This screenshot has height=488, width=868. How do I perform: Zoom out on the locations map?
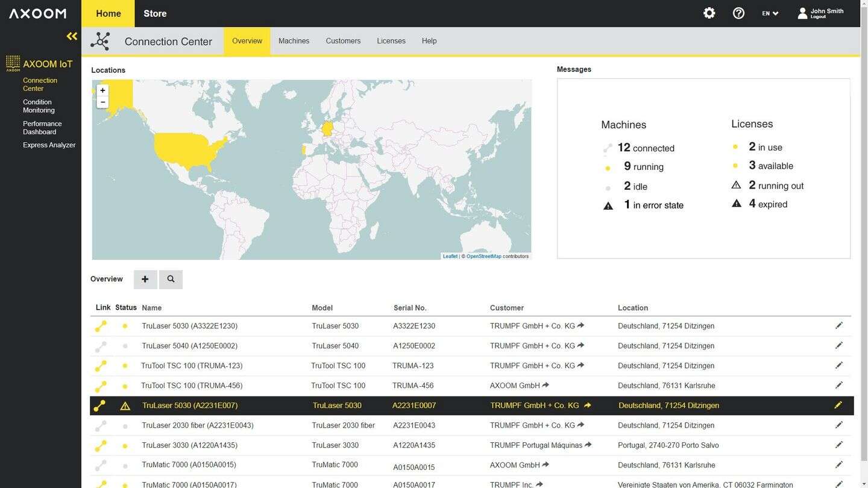(x=102, y=102)
